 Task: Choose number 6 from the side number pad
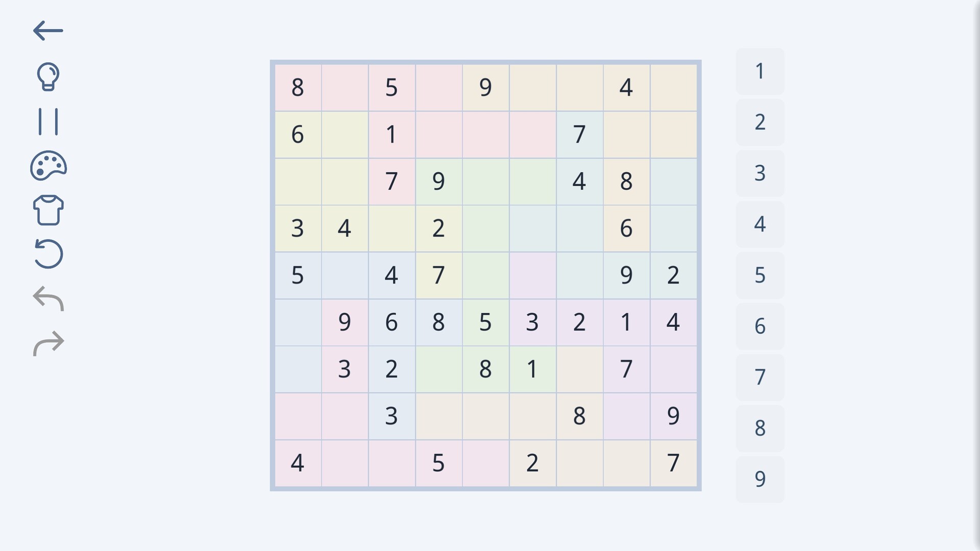(x=759, y=327)
